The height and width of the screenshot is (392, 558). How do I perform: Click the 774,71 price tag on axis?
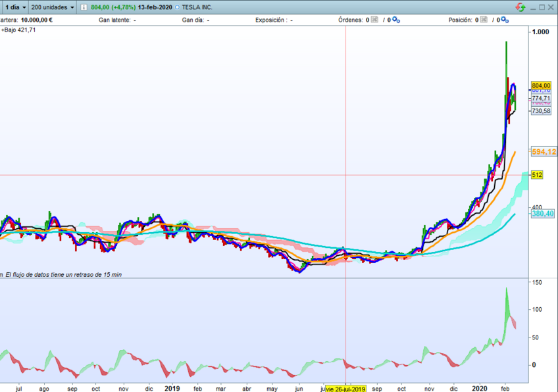click(541, 98)
